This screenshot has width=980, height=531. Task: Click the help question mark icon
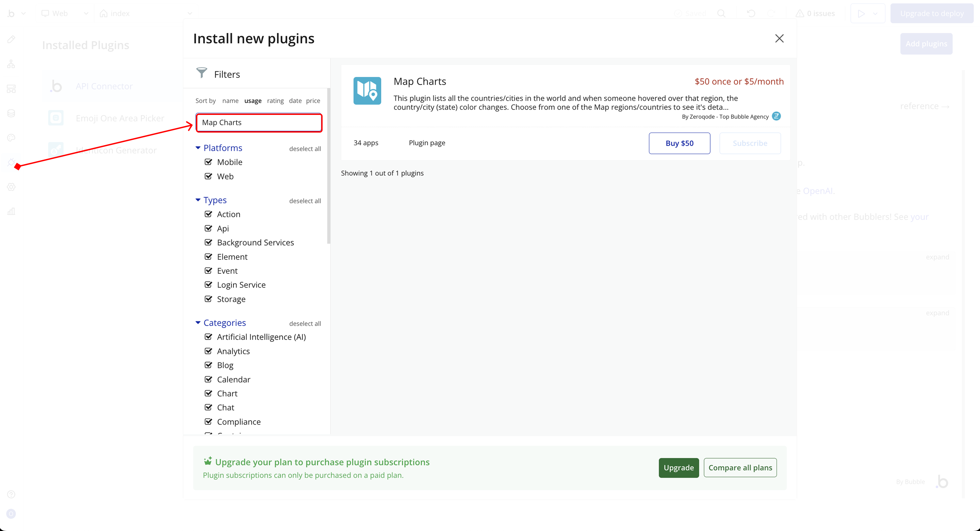point(11,494)
